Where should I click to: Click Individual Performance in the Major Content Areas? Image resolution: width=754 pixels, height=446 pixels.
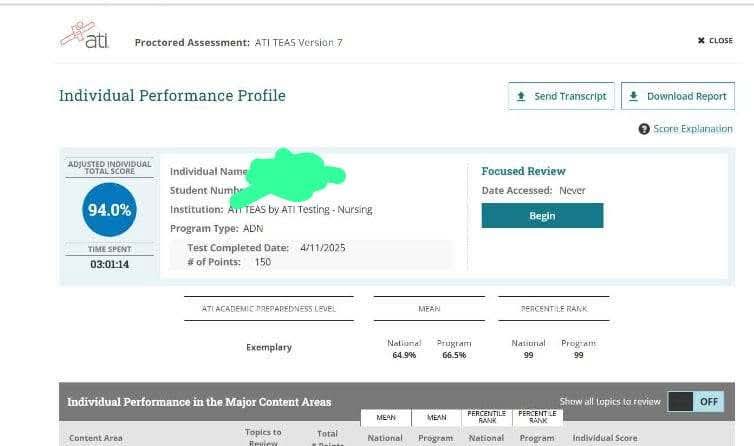coord(199,402)
